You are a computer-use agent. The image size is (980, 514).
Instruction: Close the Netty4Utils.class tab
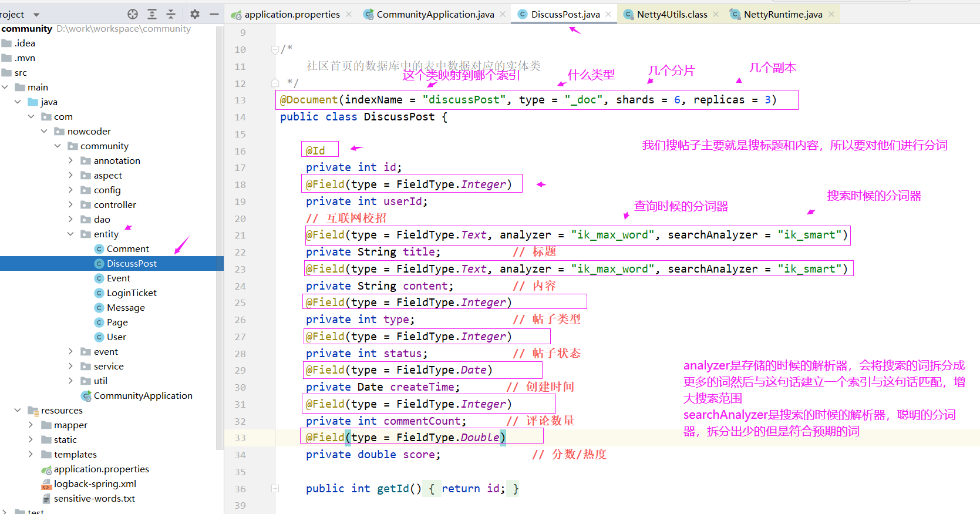tap(716, 14)
